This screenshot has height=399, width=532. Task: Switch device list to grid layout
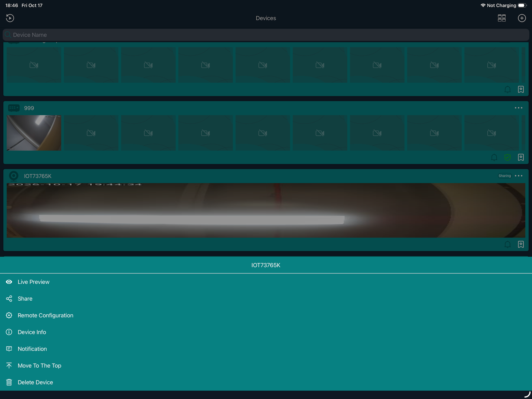[x=502, y=18]
